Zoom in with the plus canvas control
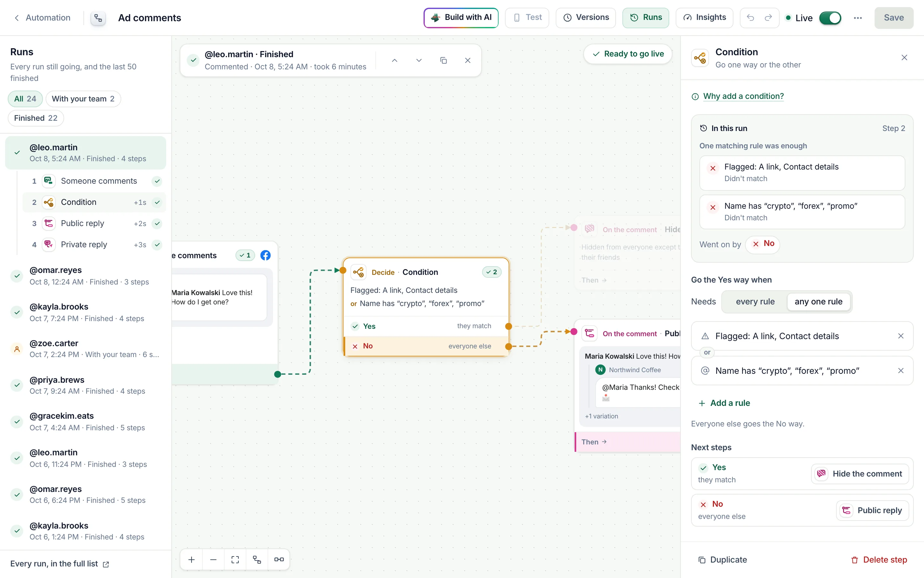Image resolution: width=924 pixels, height=578 pixels. point(192,559)
